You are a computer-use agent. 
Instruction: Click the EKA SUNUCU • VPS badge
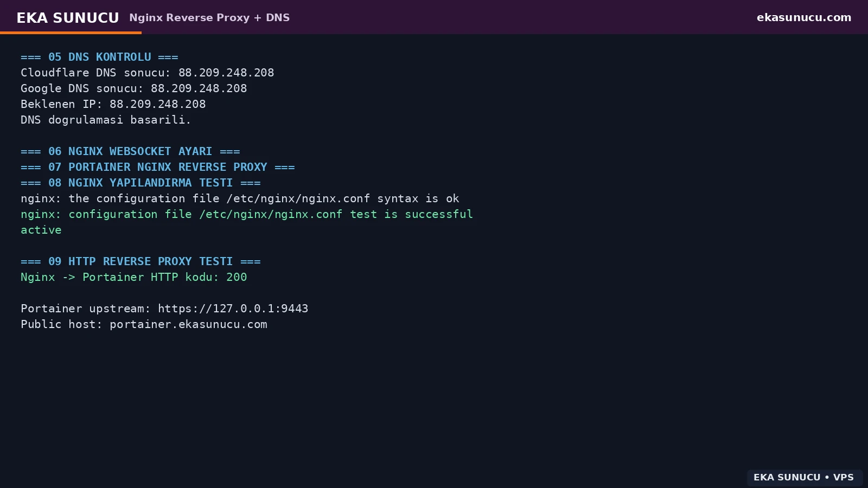coord(804,477)
